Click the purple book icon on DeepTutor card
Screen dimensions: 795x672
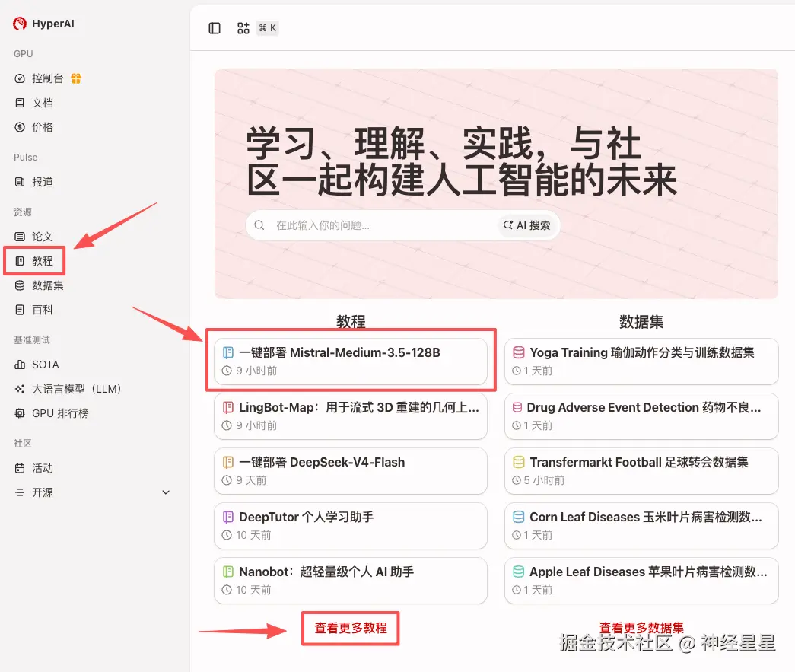point(228,517)
